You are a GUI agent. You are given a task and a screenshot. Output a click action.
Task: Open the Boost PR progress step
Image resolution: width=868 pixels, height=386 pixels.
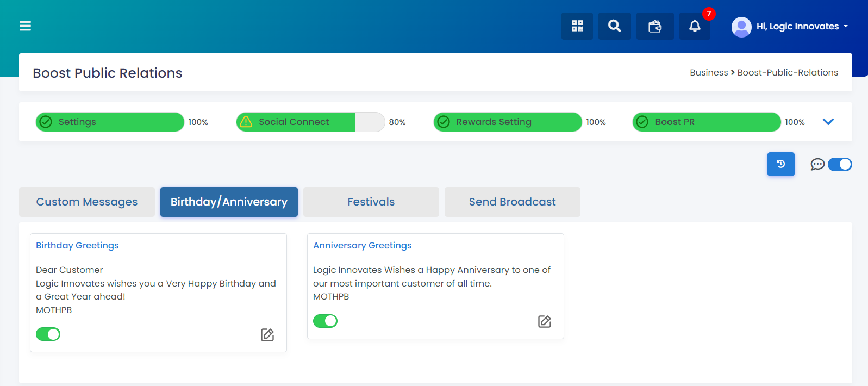point(707,122)
